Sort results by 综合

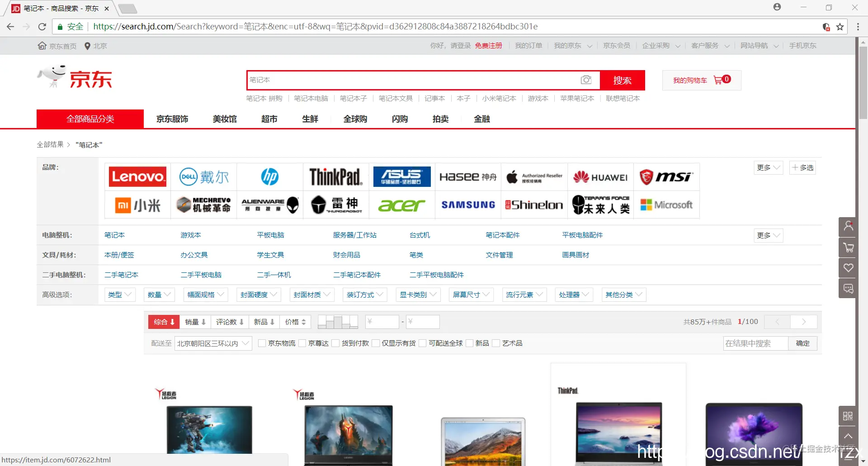click(164, 322)
